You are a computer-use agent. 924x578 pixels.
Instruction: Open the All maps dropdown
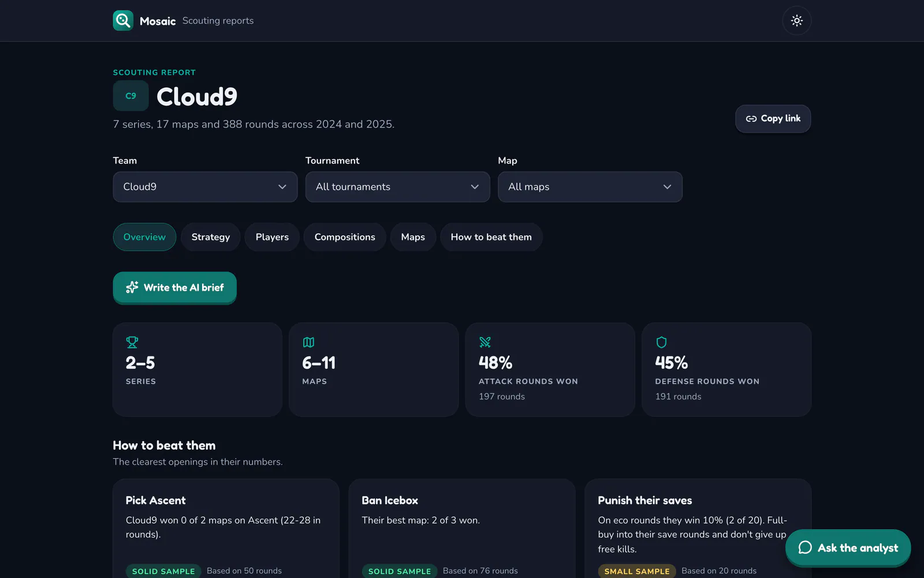[x=590, y=187]
